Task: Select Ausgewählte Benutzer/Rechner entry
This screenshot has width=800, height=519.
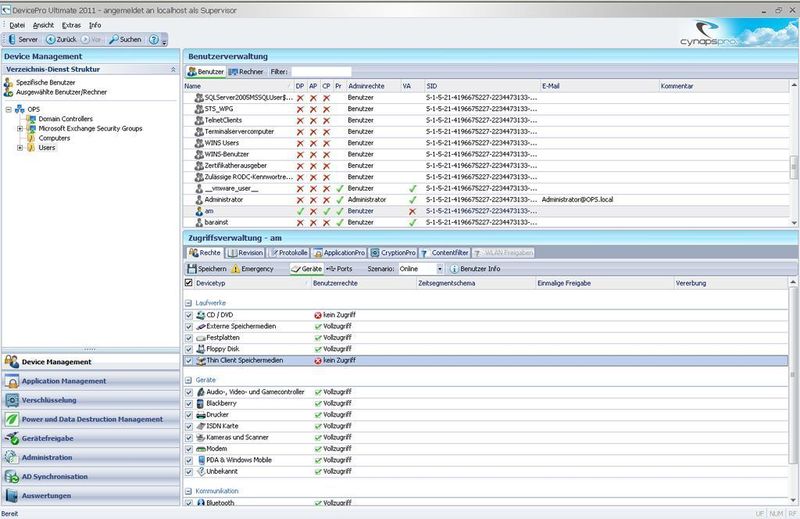Action: (61, 92)
